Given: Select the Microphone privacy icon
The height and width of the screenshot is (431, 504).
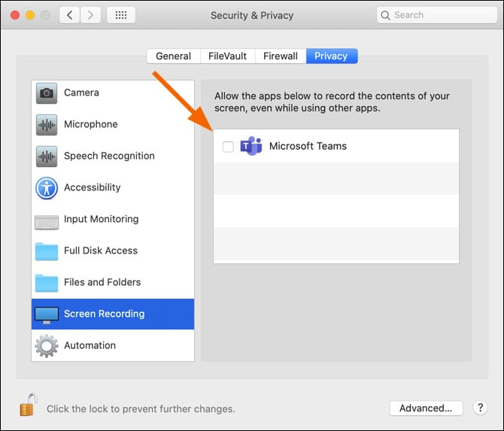Looking at the screenshot, I should (47, 125).
